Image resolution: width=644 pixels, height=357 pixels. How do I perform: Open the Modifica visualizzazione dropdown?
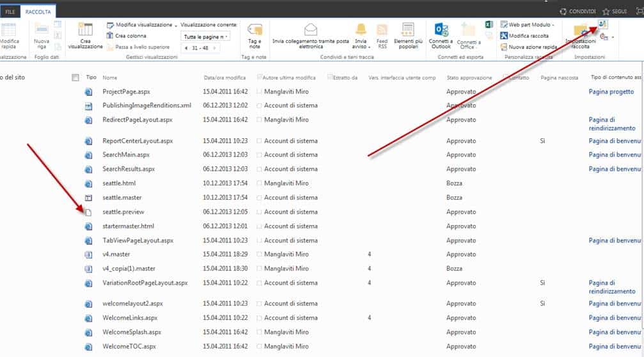(142, 25)
